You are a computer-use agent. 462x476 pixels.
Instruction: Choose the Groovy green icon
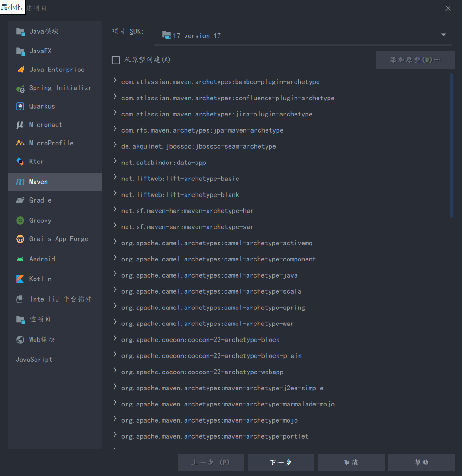tap(20, 221)
